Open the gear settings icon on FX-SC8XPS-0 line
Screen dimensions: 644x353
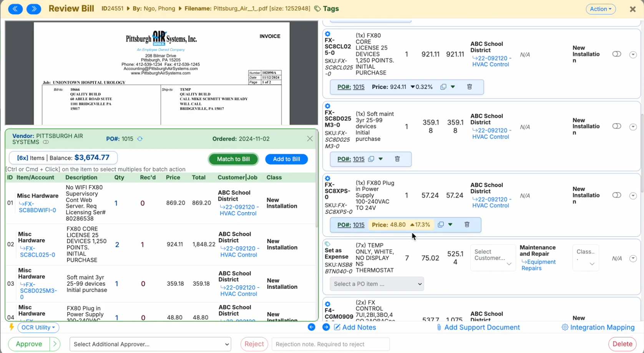point(327,178)
